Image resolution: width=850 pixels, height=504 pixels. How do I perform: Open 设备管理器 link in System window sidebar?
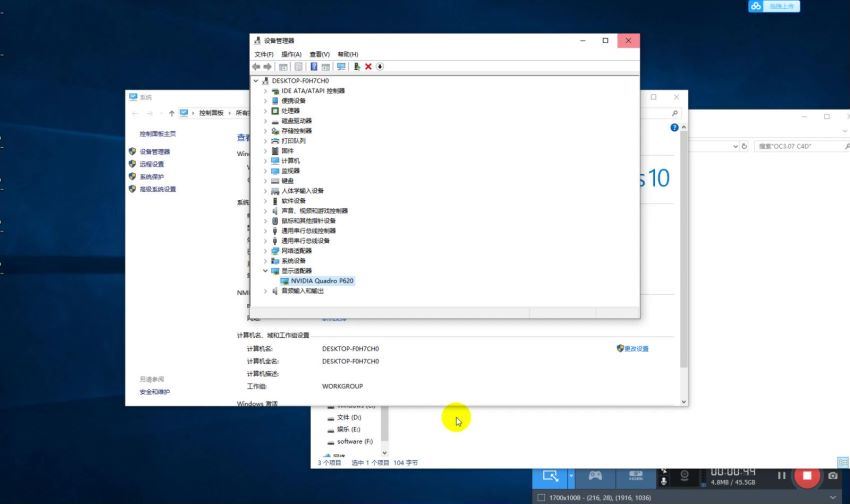(154, 152)
